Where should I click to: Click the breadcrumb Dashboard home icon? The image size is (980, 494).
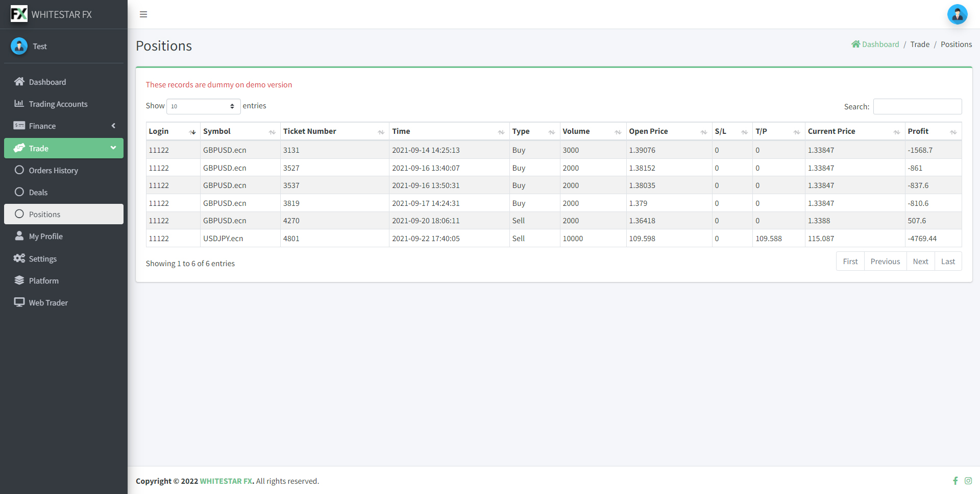[x=856, y=44]
